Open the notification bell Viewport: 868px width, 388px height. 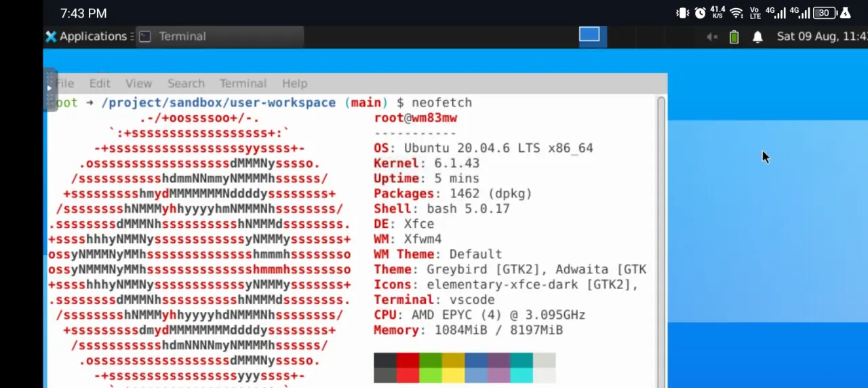point(757,37)
